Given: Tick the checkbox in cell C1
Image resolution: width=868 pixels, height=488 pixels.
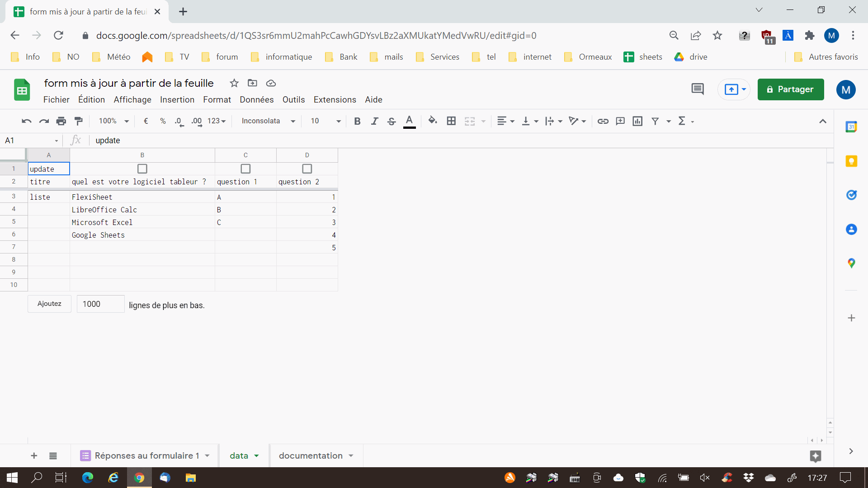Looking at the screenshot, I should tap(245, 169).
